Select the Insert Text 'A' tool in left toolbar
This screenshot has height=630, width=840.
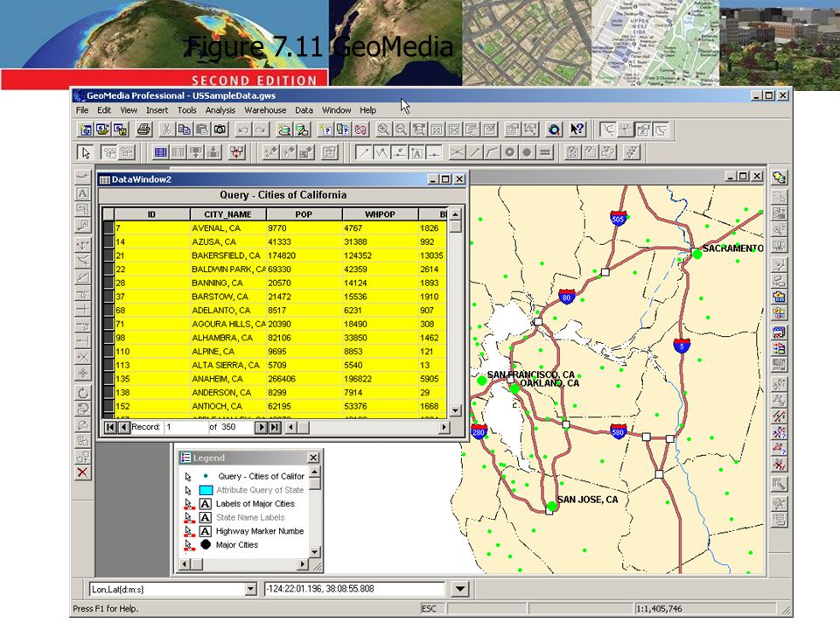pyautogui.click(x=82, y=192)
